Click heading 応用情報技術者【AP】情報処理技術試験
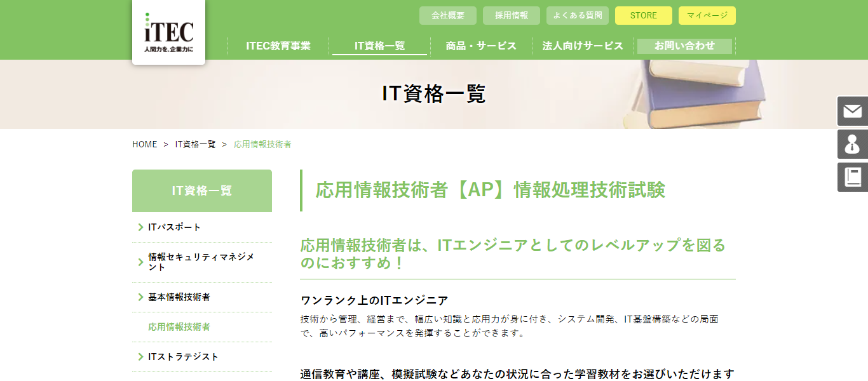This screenshot has height=381, width=868. coord(491,190)
